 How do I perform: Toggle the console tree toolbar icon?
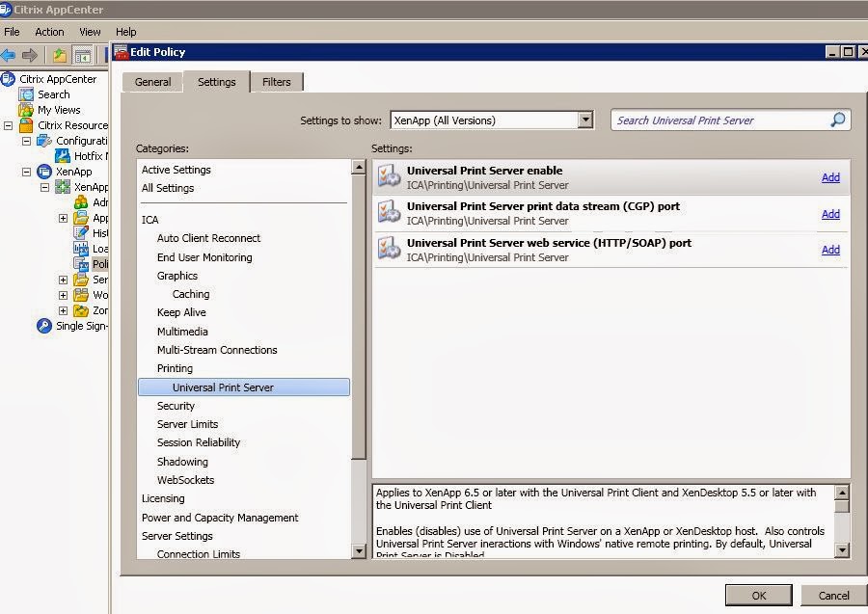[83, 55]
